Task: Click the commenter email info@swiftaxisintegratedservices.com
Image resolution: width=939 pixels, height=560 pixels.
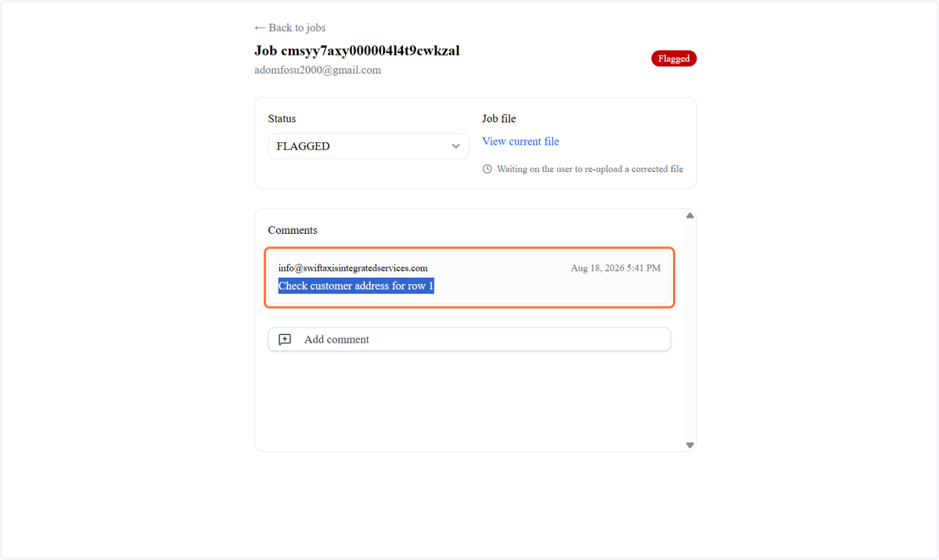Action: (x=353, y=268)
